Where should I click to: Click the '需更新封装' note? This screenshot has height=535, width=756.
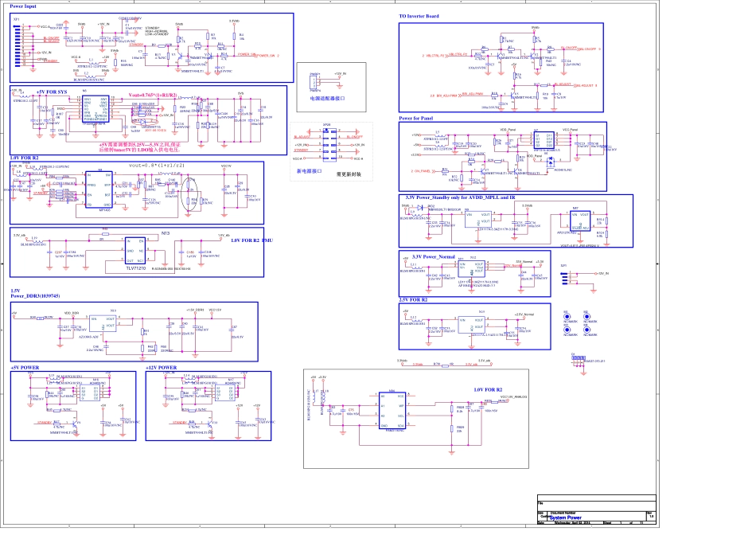pos(348,174)
